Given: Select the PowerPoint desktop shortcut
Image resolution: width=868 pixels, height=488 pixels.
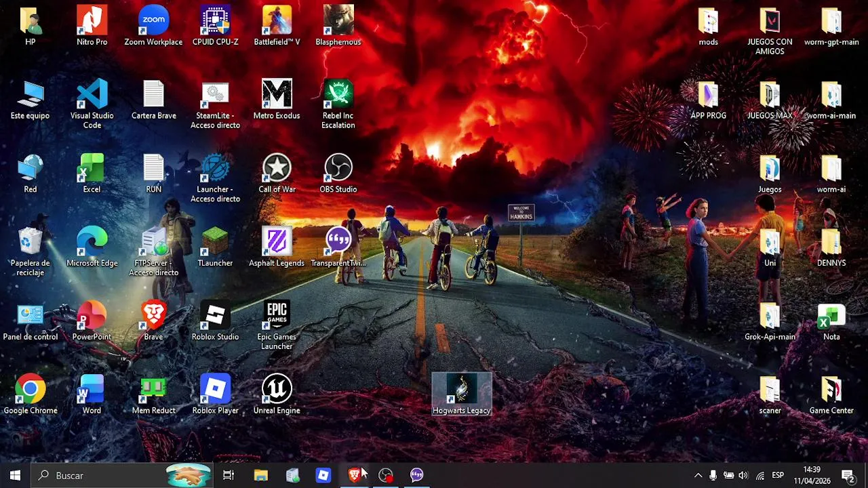Looking at the screenshot, I should 92,321.
